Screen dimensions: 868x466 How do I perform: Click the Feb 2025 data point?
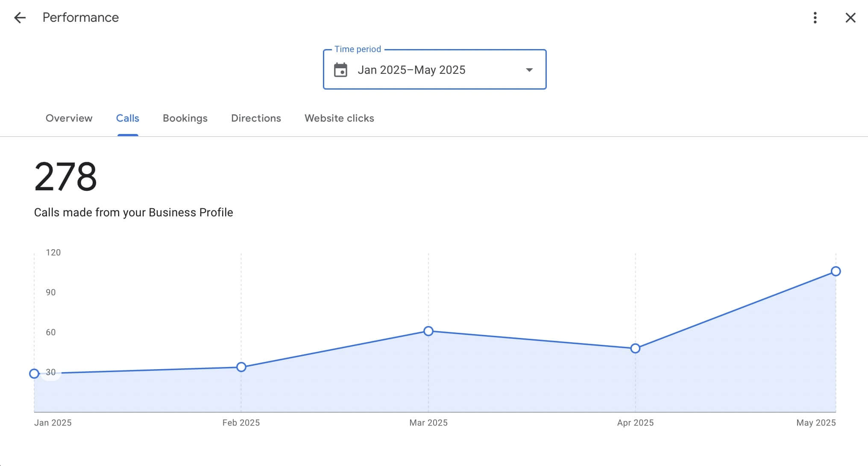(241, 367)
